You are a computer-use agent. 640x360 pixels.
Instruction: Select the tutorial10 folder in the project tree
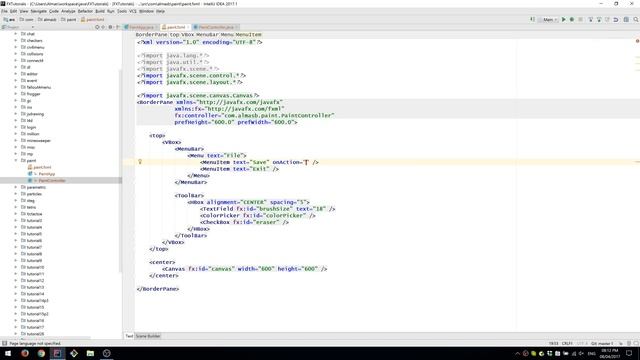[x=32, y=267]
